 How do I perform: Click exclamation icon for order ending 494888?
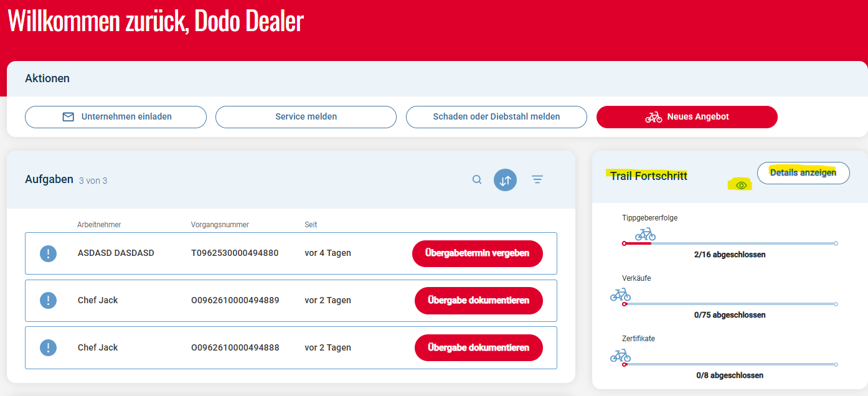[x=49, y=347]
